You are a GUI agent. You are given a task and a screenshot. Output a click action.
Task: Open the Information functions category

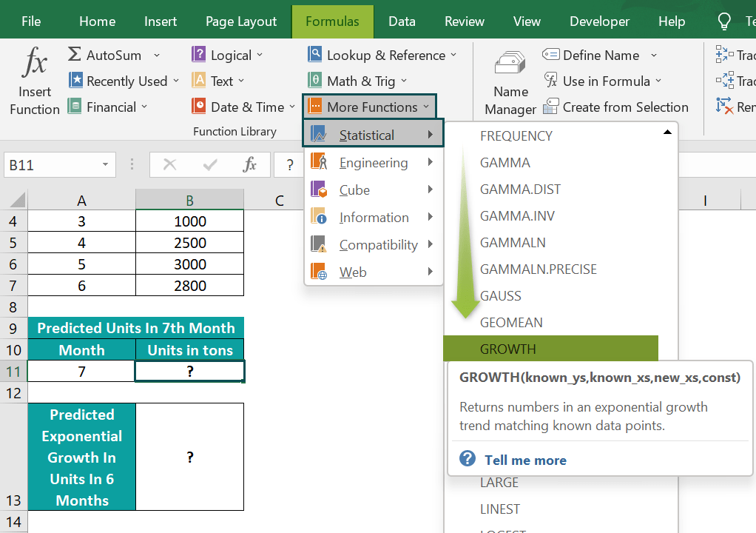click(x=374, y=216)
